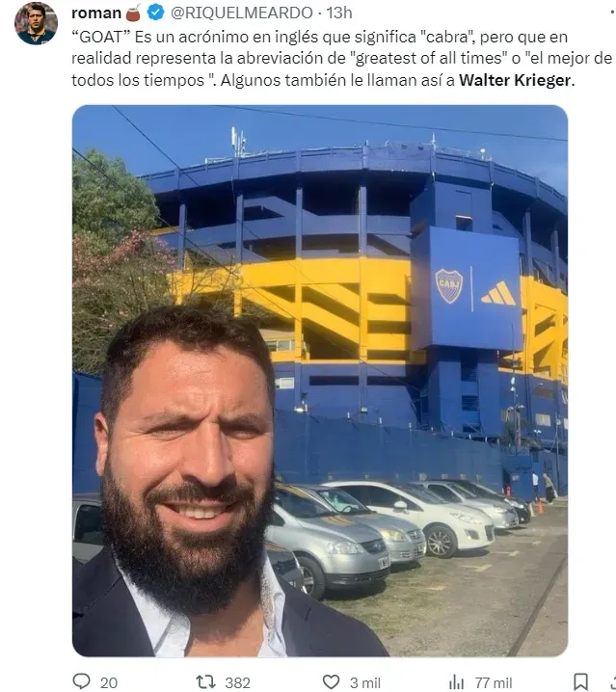
Task: Like the post with heart icon
Action: [332, 681]
